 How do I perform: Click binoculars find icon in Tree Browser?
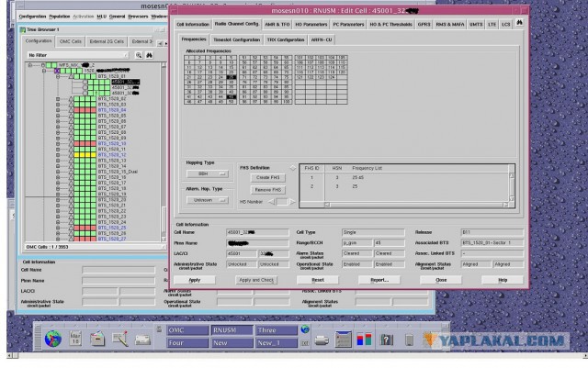coord(149,55)
